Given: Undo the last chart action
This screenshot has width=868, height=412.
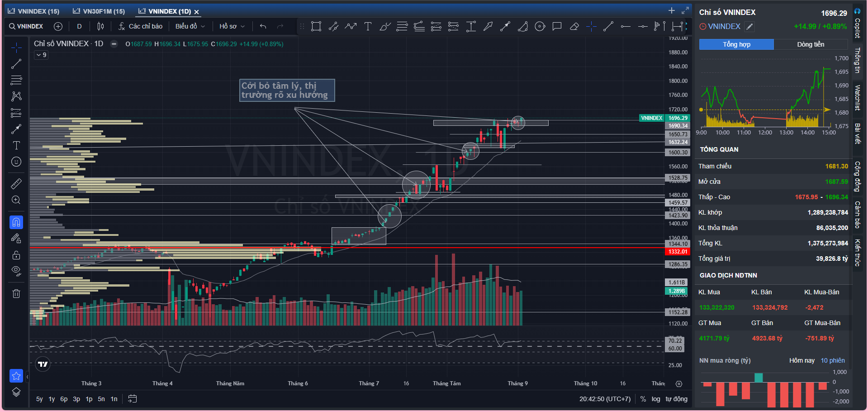Looking at the screenshot, I should [263, 26].
